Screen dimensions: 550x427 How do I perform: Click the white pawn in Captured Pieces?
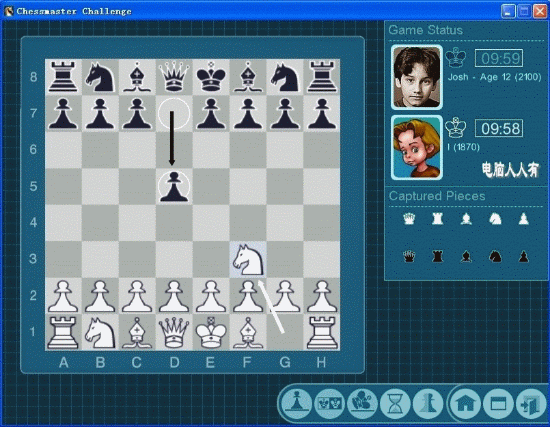coord(523,219)
